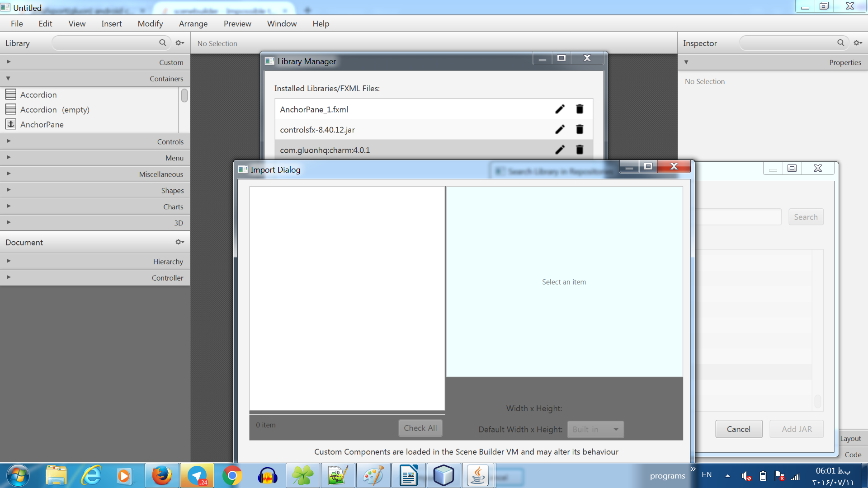Open the Default Width x Height dropdown

point(595,429)
